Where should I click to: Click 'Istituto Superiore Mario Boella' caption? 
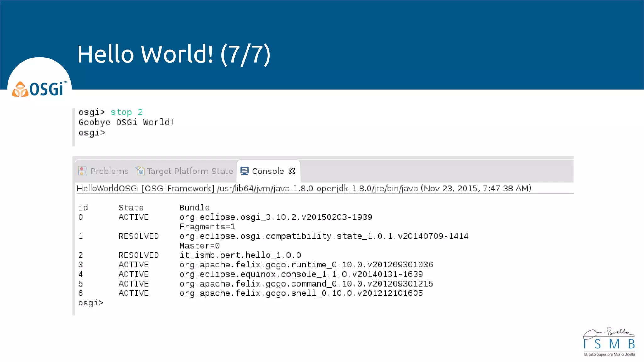pos(609,354)
